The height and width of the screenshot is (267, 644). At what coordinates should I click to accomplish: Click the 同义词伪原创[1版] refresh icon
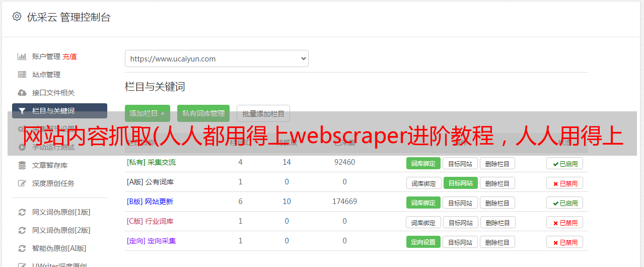click(x=22, y=212)
